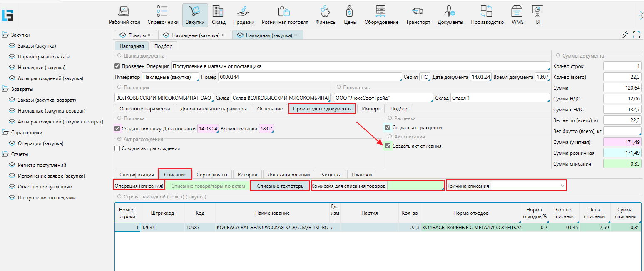The width and height of the screenshot is (644, 271).
Task: Collapse the Шапка документа section
Action: pyautogui.click(x=119, y=55)
